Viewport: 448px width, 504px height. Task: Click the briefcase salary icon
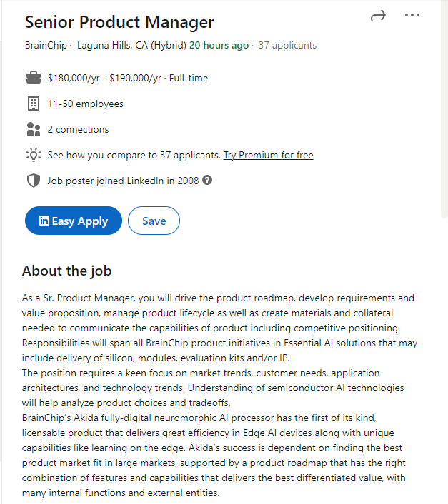(x=34, y=78)
